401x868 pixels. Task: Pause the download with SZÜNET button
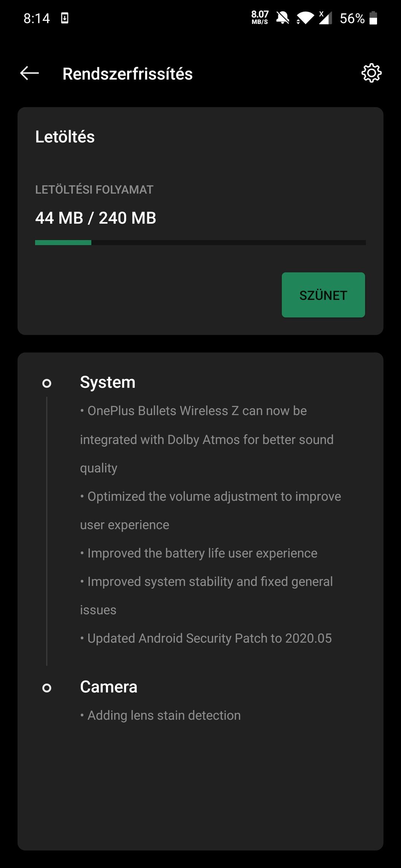(x=323, y=295)
